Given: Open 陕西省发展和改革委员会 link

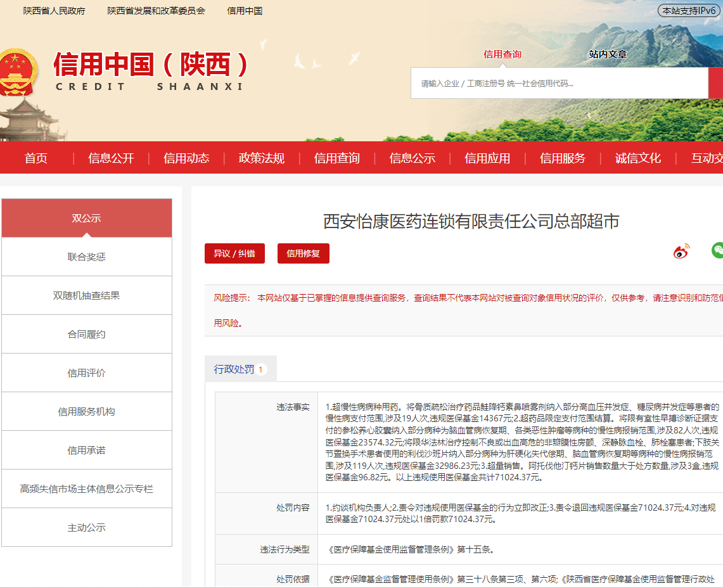Looking at the screenshot, I should click(x=157, y=11).
